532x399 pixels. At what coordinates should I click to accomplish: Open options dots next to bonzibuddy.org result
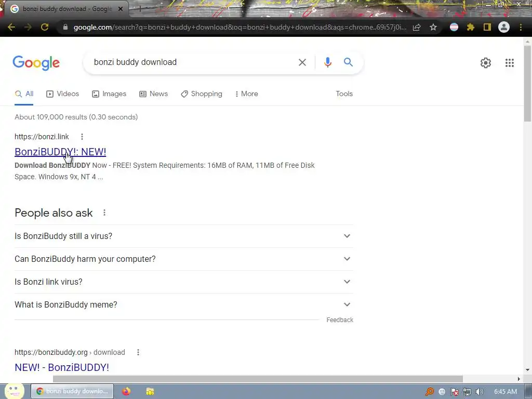coord(138,353)
